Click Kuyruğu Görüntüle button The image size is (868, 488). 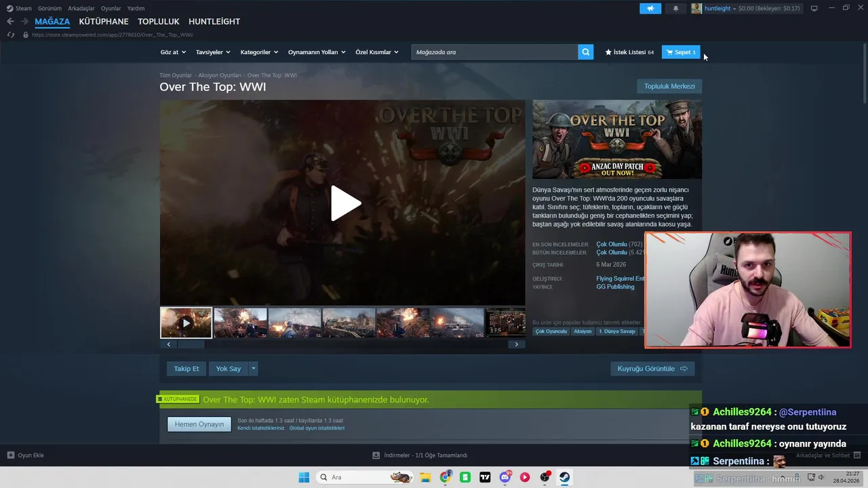(x=652, y=369)
